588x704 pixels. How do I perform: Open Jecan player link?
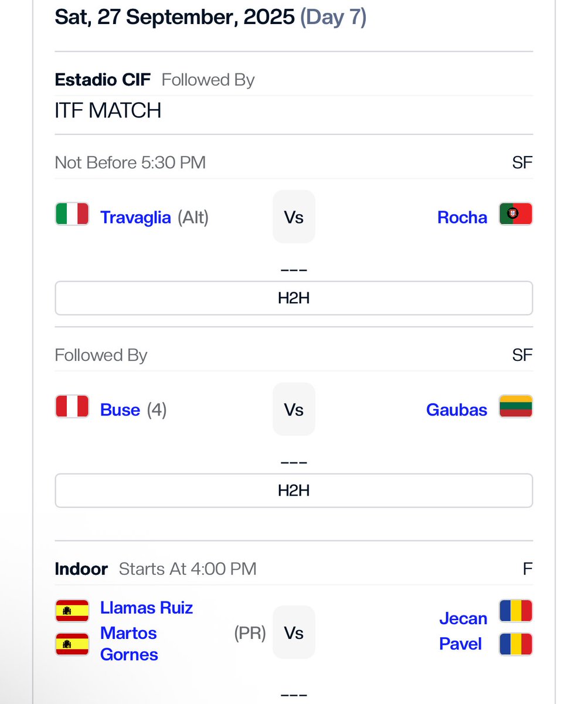pos(463,618)
